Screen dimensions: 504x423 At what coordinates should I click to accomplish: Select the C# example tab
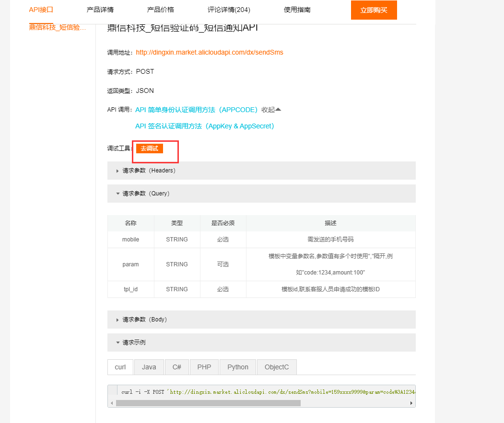click(x=177, y=367)
